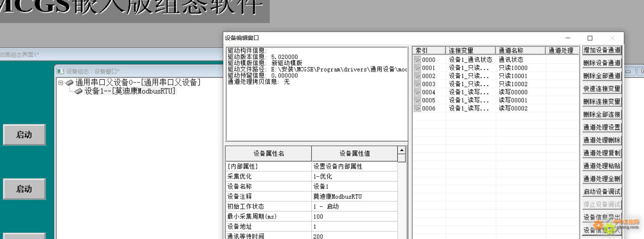Click the channel icon of row 0004
The image size is (644, 239).
(x=417, y=92)
